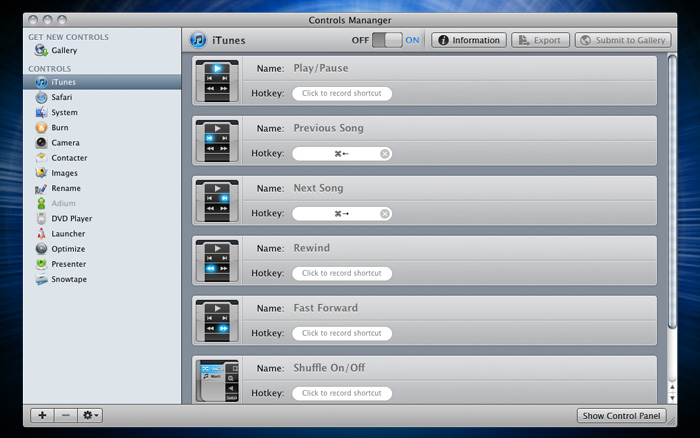Record a hotkey for Shuffle On/Off
Viewport: 700px width, 438px height.
[342, 393]
